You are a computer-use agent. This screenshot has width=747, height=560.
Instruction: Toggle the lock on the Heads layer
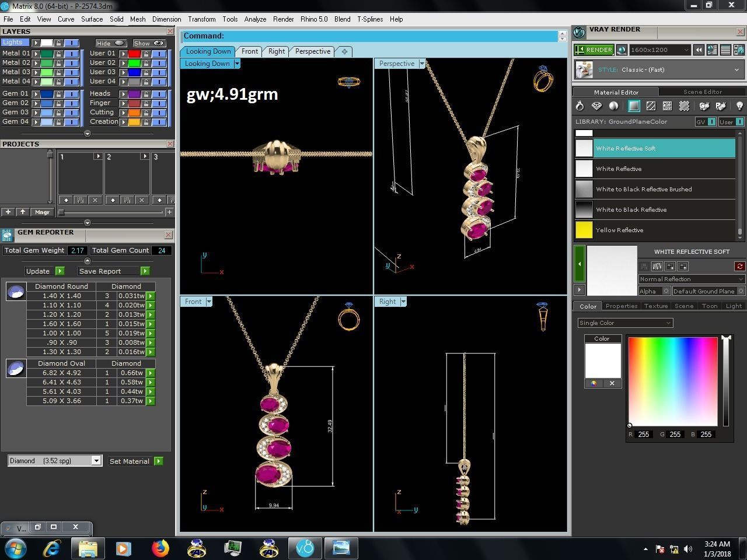coord(146,94)
